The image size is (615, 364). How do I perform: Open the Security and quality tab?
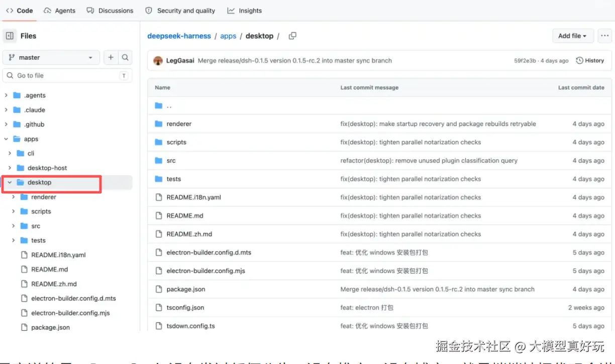coord(180,11)
